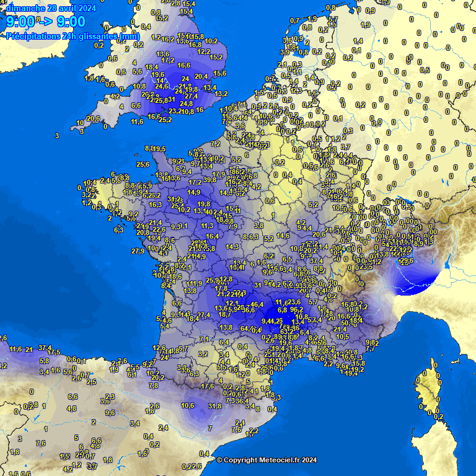Viewport: 476px width, 476px height.
Task: Select the 0,2 reading on Corsica
Action: point(438,416)
